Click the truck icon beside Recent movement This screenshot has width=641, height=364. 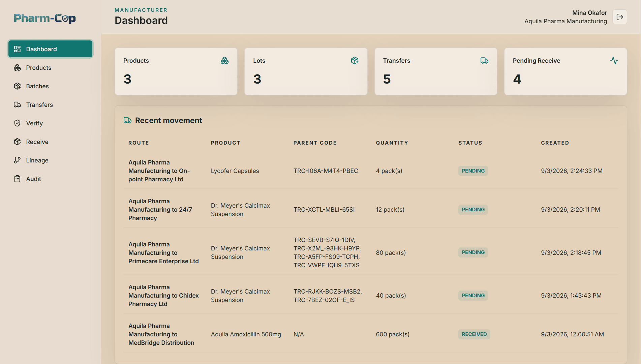(x=127, y=120)
